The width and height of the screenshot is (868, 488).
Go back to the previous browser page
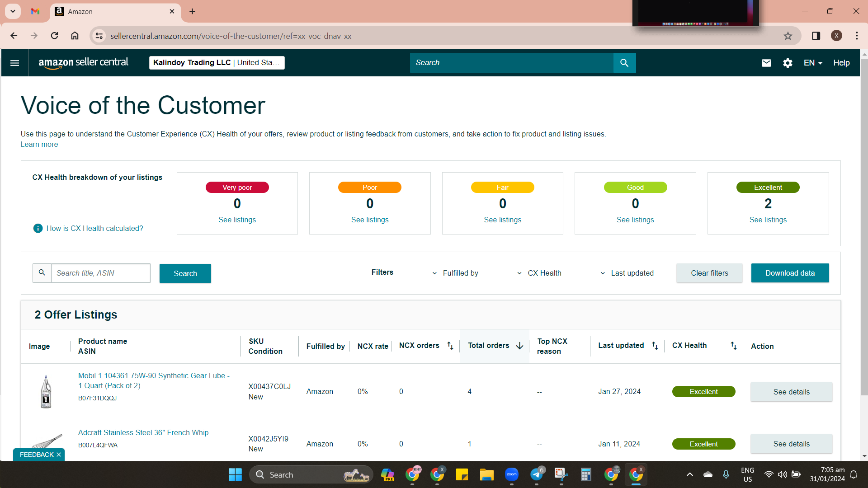14,36
